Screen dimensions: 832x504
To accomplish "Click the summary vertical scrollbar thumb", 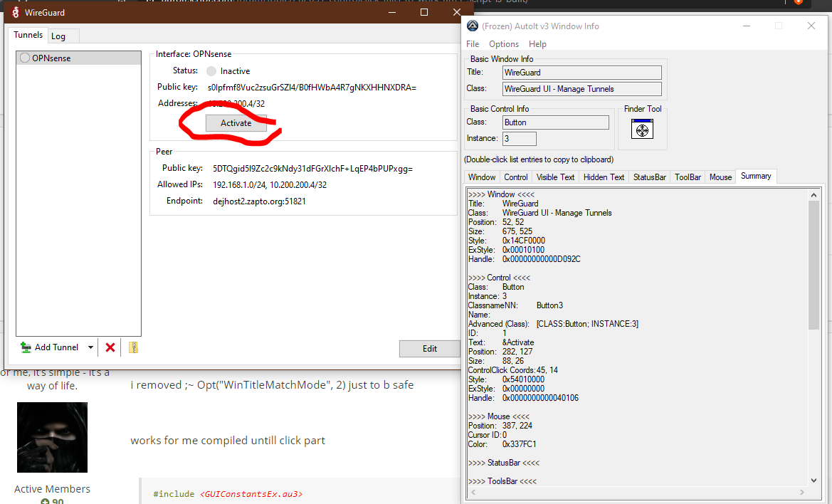I will (x=813, y=266).
